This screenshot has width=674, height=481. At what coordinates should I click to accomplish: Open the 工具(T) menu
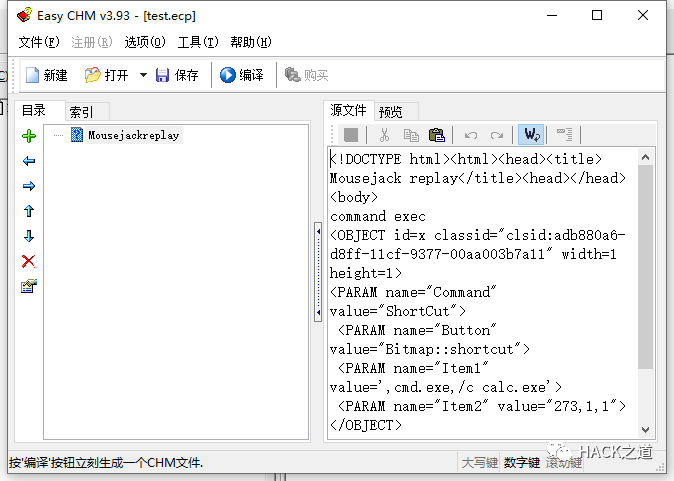pyautogui.click(x=198, y=42)
